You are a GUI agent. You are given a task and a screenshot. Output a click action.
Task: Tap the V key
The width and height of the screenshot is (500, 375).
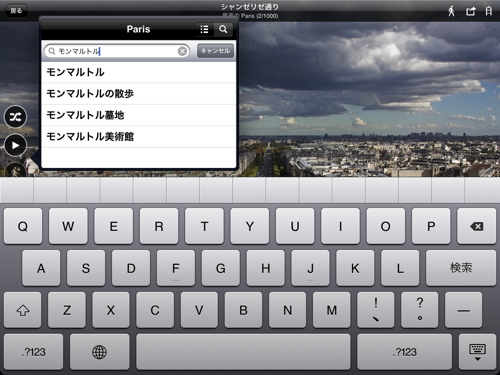pyautogui.click(x=199, y=310)
